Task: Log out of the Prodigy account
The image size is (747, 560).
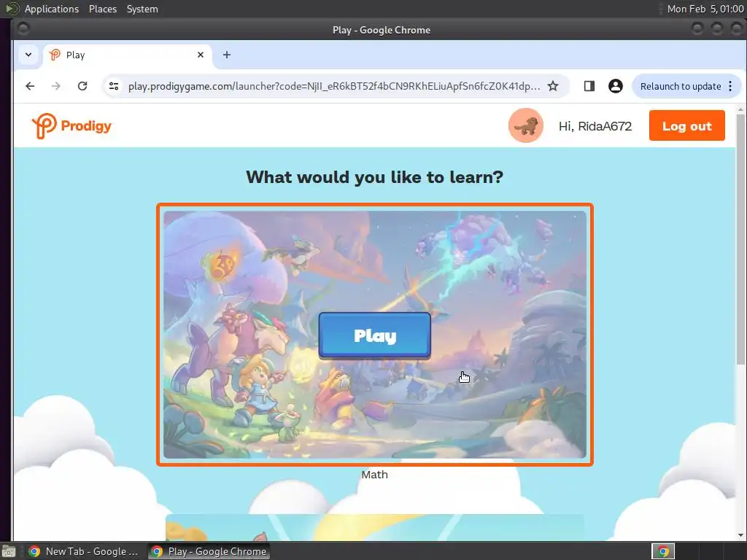Action: click(686, 125)
